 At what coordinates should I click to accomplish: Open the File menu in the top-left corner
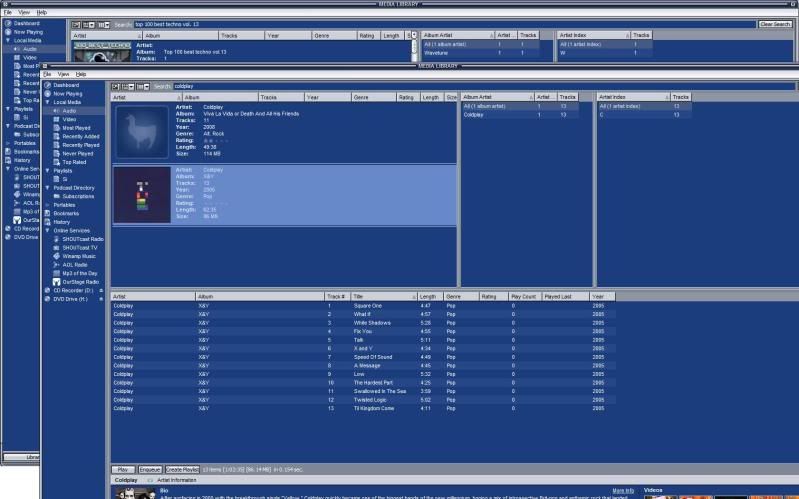point(8,12)
